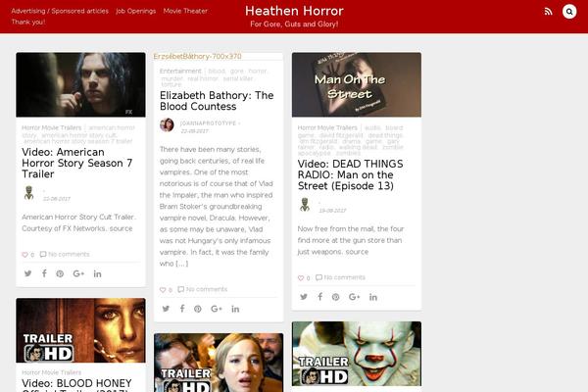This screenshot has width=588, height=392.
Task: Like the Dead Things Radio post
Action: coord(301,278)
